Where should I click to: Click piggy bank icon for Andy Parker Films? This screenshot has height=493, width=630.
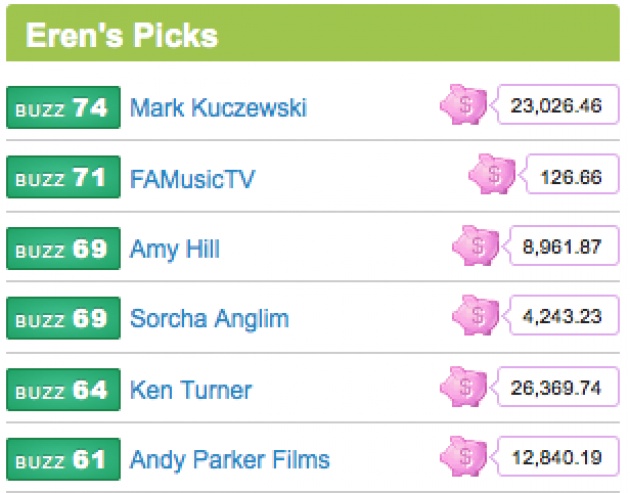(464, 456)
